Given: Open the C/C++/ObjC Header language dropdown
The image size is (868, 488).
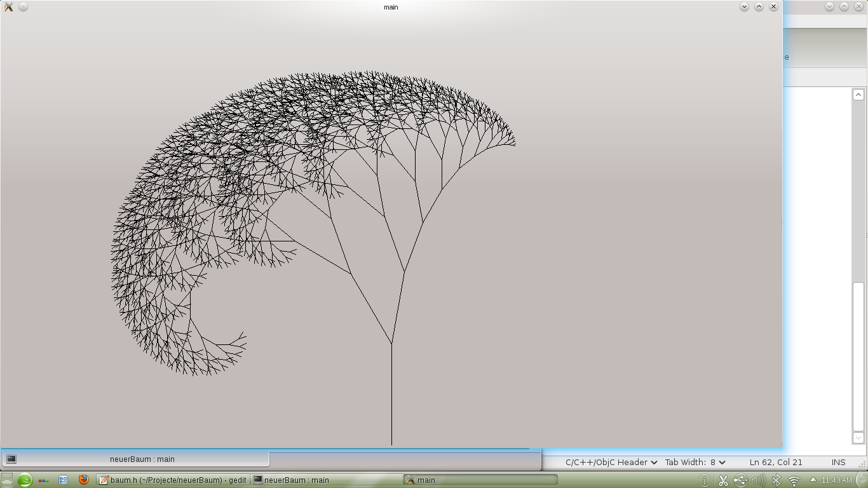Looking at the screenshot, I should (x=611, y=462).
